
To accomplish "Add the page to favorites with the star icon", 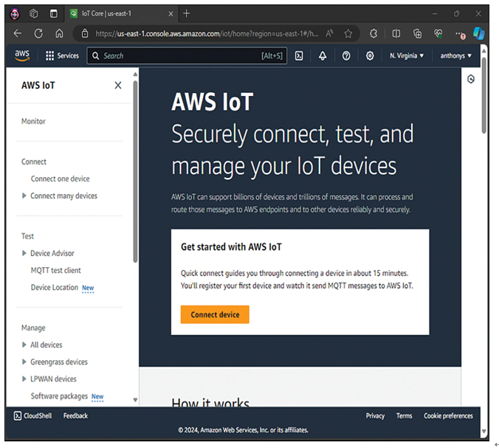I will (348, 33).
